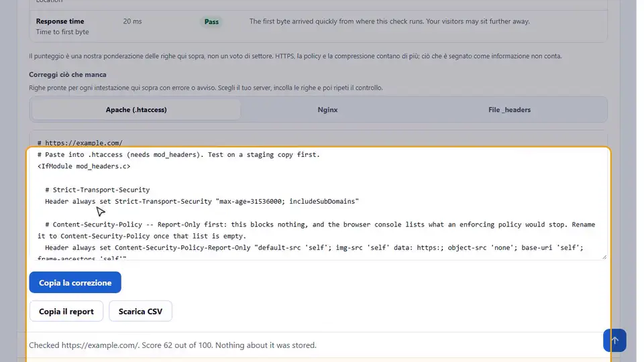Click the 'Checked https://example.com/' status message
644x362 pixels.
coord(172,345)
